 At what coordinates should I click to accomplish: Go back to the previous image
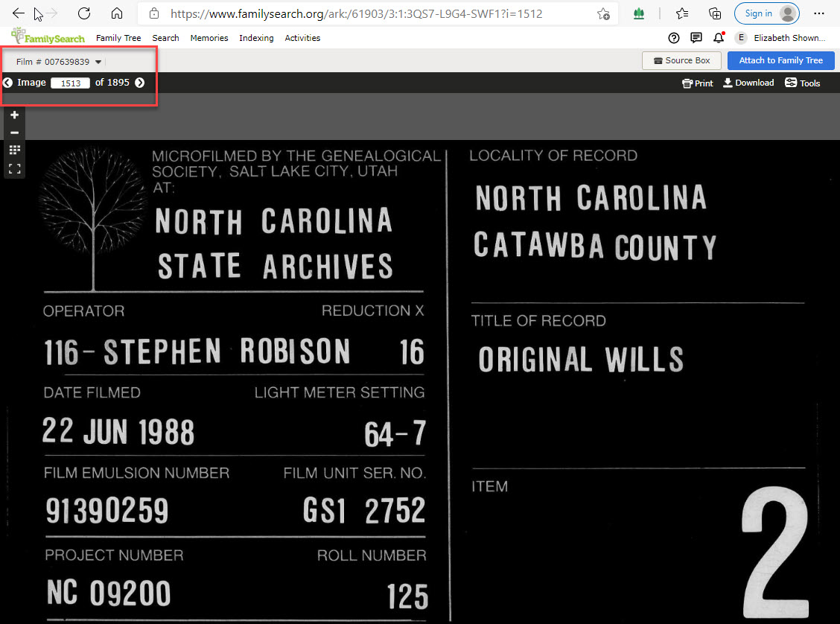[x=7, y=83]
